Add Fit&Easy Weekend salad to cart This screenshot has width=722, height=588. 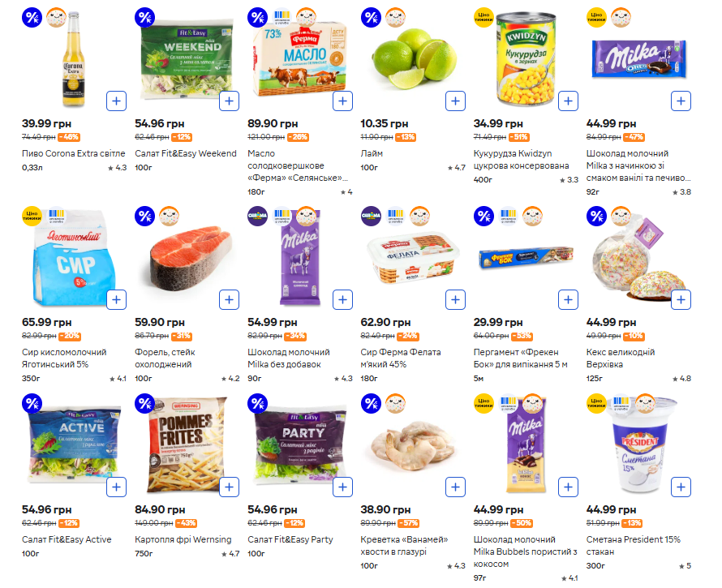(230, 101)
